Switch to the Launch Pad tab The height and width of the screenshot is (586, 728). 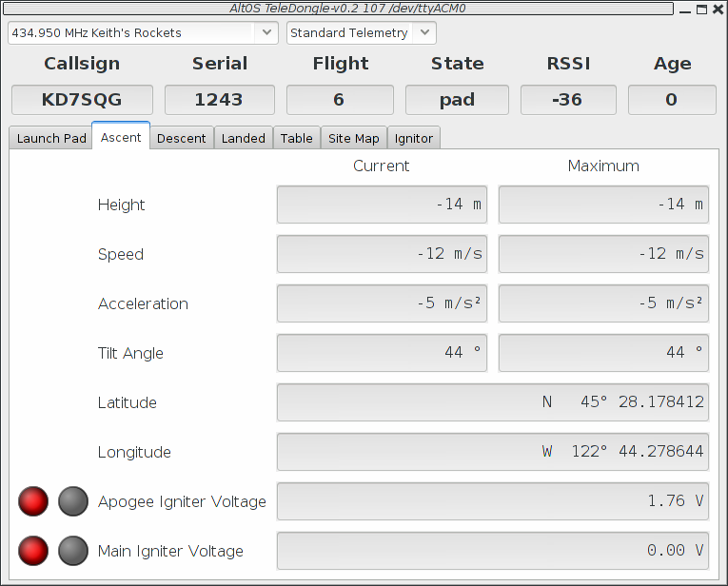(51, 138)
